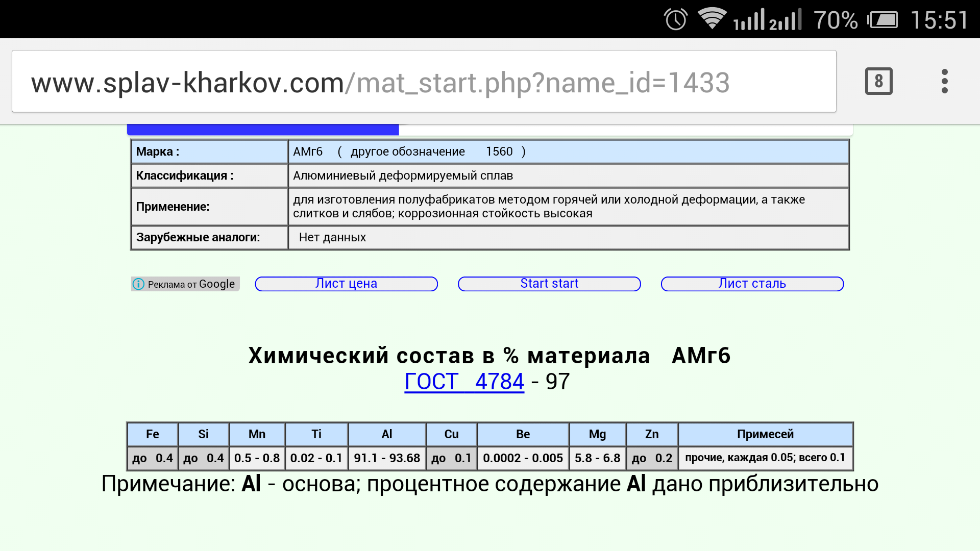Tap the first SIM signal strength icon

click(x=748, y=20)
